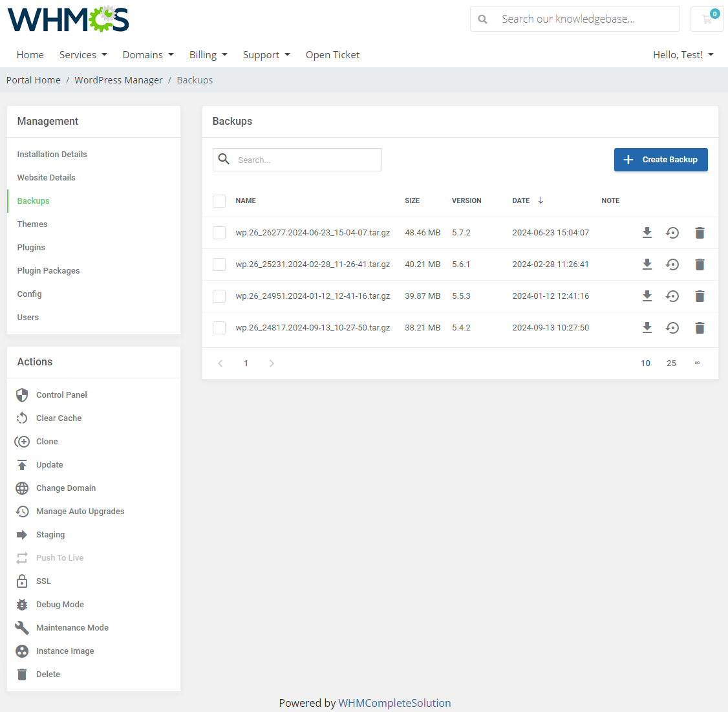Image resolution: width=728 pixels, height=712 pixels.
Task: Download the wp.26_26277 backup file
Action: point(647,232)
